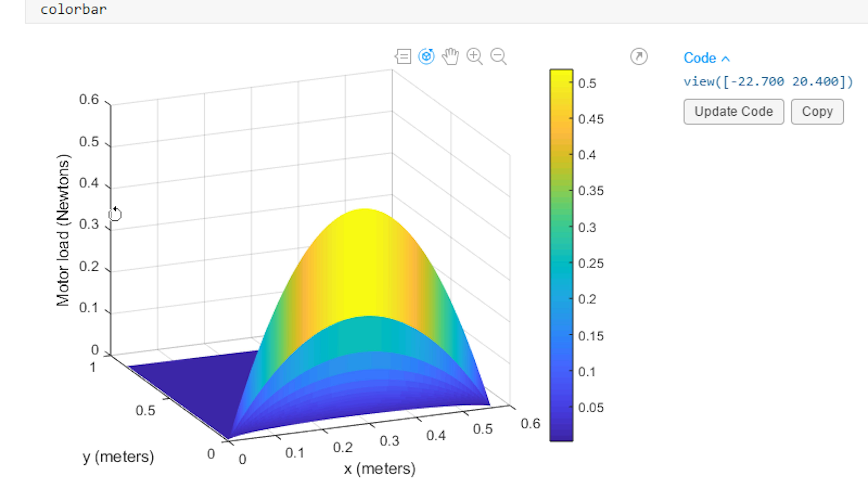
Task: Click the 0.25 colorbar tick label
Action: [591, 263]
